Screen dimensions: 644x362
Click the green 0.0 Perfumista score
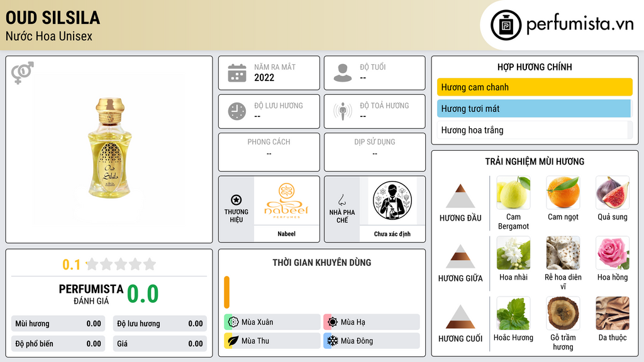(143, 294)
